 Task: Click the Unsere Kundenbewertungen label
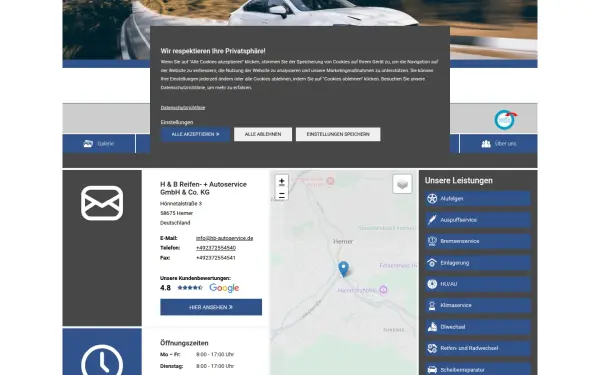tap(195, 278)
